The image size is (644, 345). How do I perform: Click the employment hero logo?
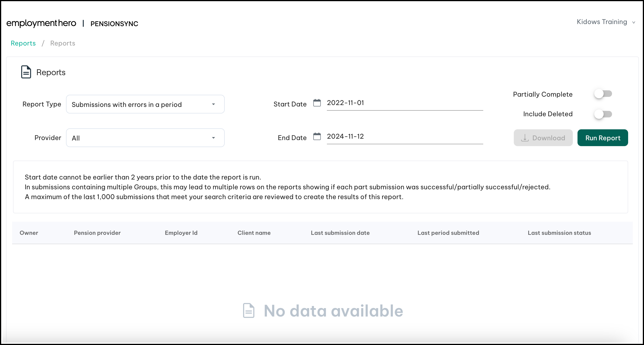tap(41, 23)
